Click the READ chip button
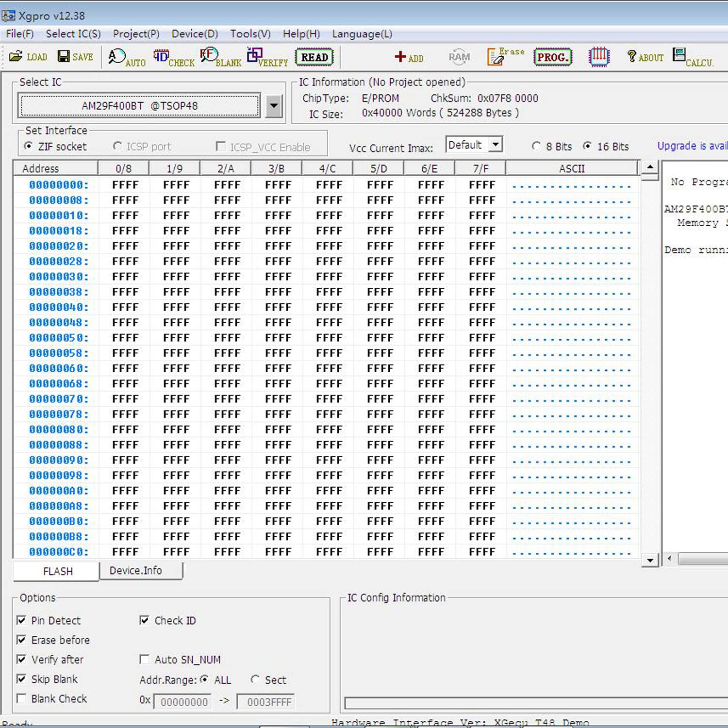This screenshot has width=728, height=728. click(314, 57)
